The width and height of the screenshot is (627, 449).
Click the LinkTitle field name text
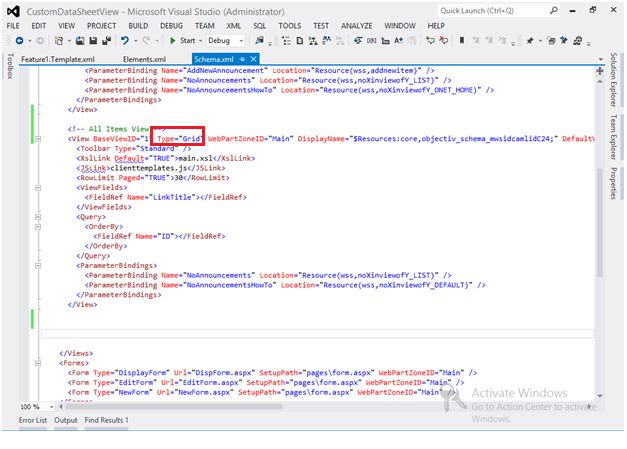pyautogui.click(x=174, y=197)
